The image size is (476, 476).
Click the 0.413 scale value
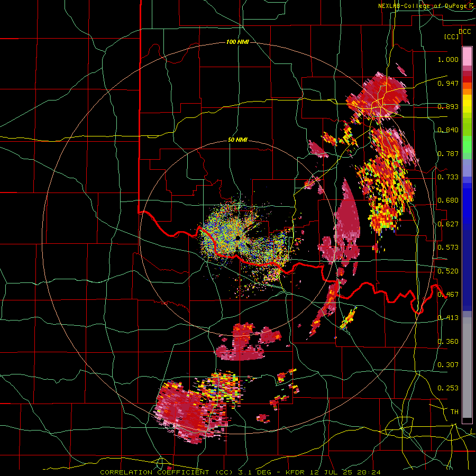coord(448,318)
